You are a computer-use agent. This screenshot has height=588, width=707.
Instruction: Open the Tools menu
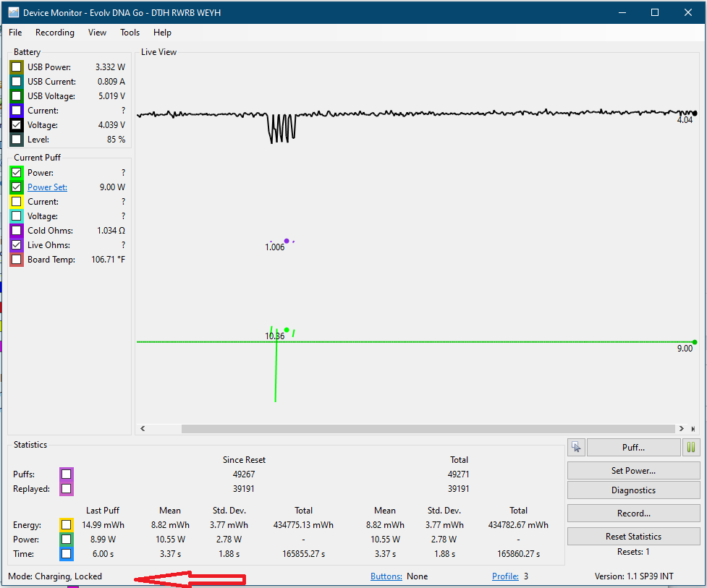pyautogui.click(x=130, y=33)
